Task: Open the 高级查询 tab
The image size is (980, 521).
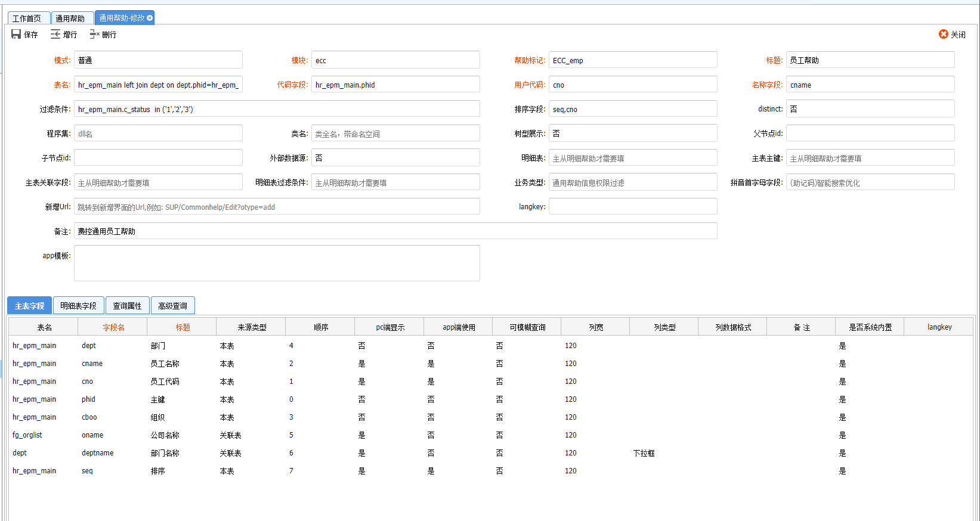Action: [x=173, y=305]
